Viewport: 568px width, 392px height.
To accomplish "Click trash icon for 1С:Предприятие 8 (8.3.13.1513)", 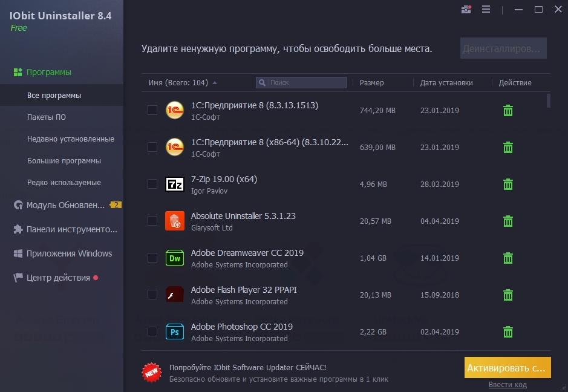I will (x=508, y=111).
